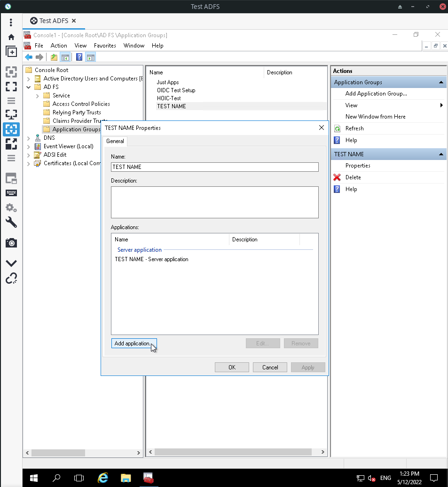The width and height of the screenshot is (448, 487).
Task: Click the red toolbox MMC taskbar icon
Action: (x=148, y=478)
